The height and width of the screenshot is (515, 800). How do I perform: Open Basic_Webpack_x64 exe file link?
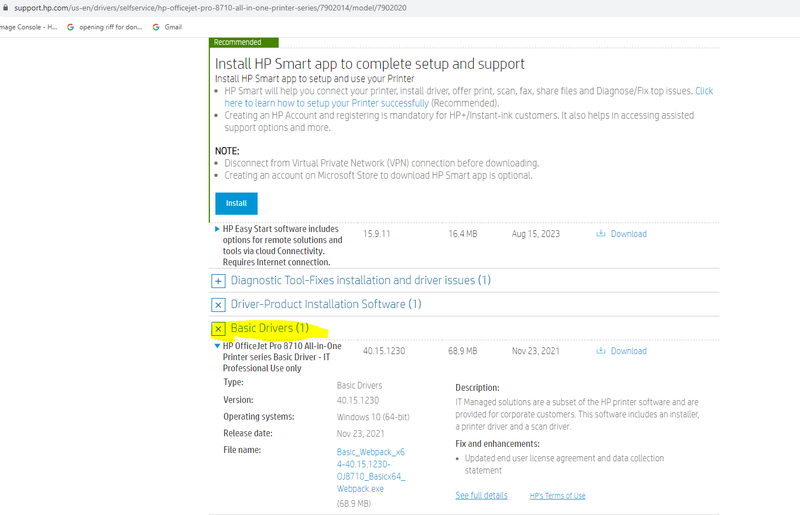(371, 470)
